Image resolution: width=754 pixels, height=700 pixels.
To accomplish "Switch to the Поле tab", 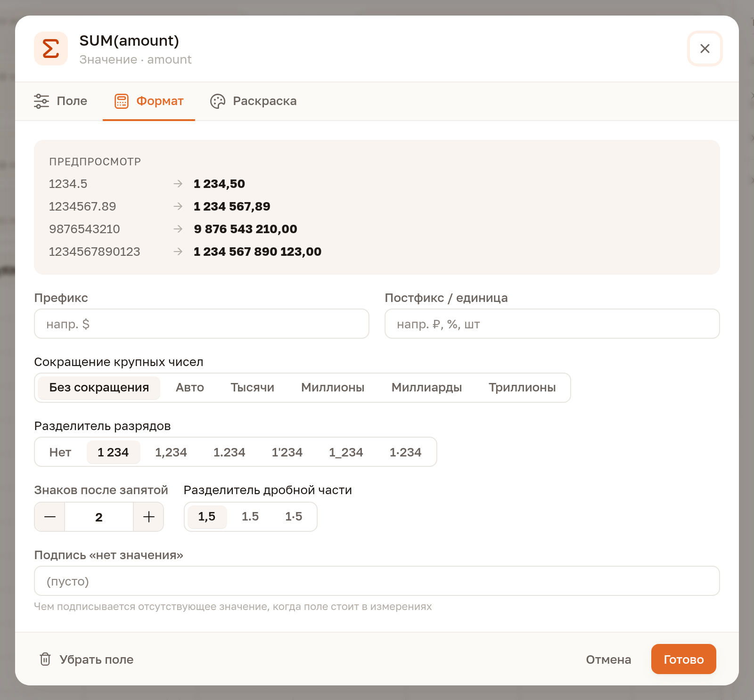I will [61, 101].
